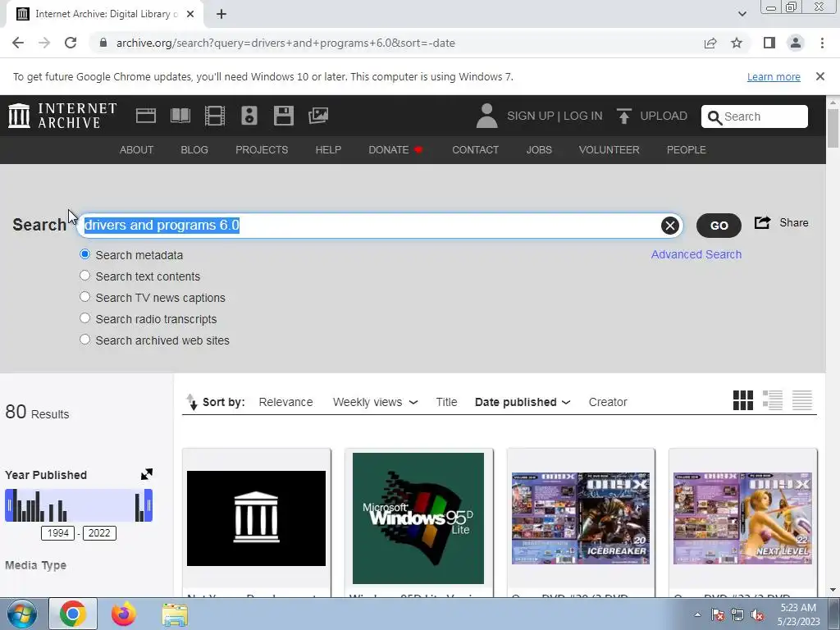Open the DONATE menu item
Image resolution: width=840 pixels, height=630 pixels.
point(395,150)
